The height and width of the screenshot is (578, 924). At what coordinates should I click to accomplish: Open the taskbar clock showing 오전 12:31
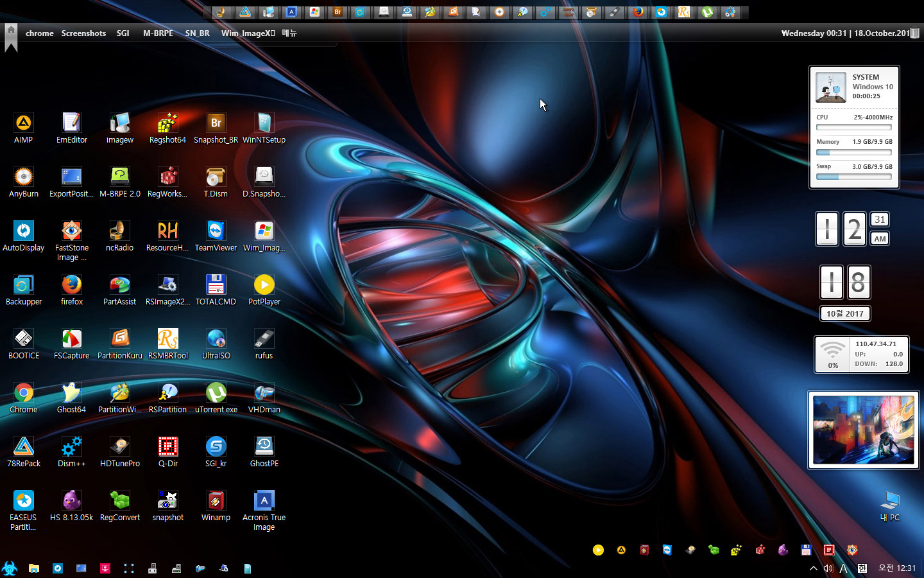coord(897,568)
